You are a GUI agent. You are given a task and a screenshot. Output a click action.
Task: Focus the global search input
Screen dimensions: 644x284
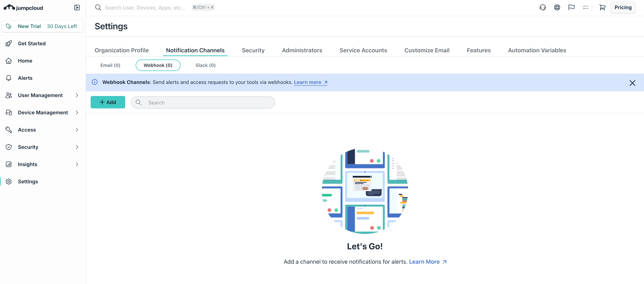(x=145, y=8)
